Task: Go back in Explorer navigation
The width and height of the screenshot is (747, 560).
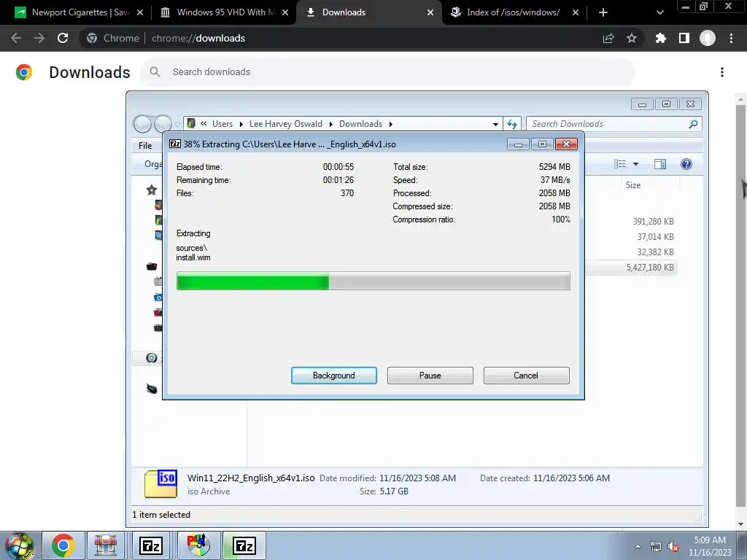Action: pyautogui.click(x=142, y=124)
